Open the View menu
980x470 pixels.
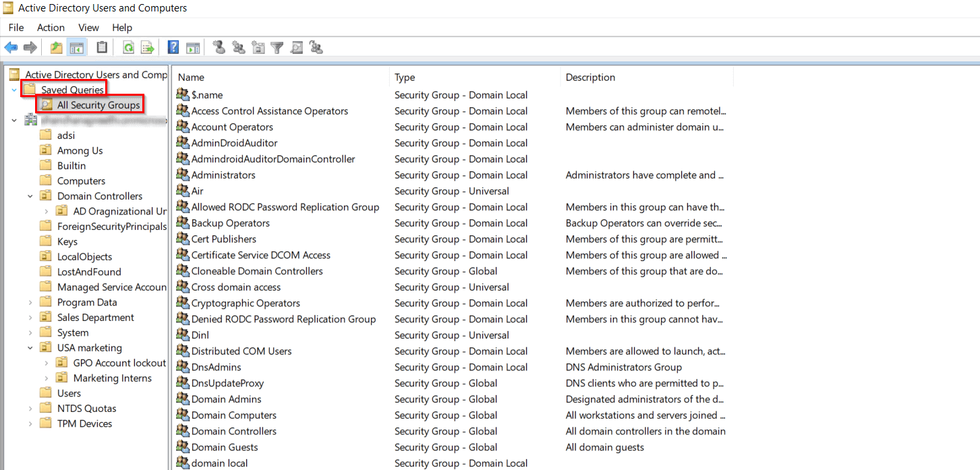tap(88, 28)
